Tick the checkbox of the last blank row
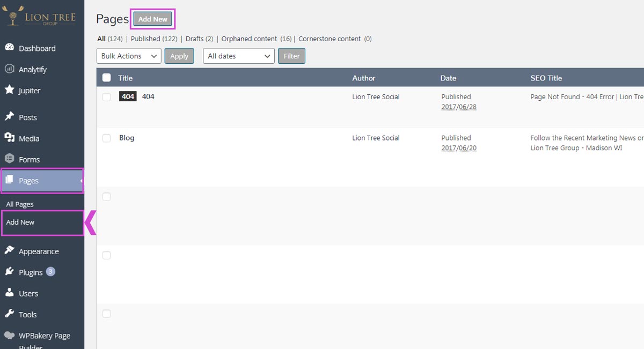The width and height of the screenshot is (644, 349). tap(106, 314)
